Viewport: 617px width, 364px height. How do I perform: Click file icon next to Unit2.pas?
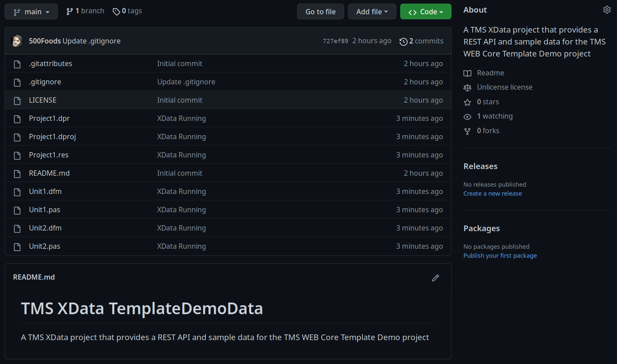tap(17, 247)
